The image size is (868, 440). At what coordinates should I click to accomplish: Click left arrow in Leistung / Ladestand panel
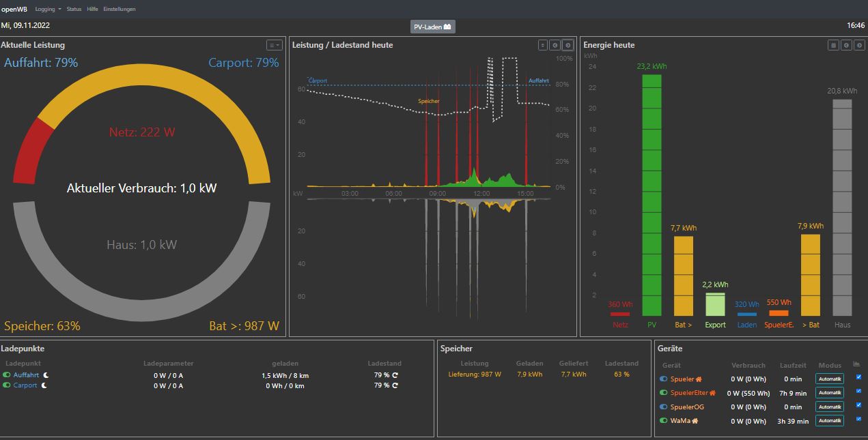(x=555, y=45)
